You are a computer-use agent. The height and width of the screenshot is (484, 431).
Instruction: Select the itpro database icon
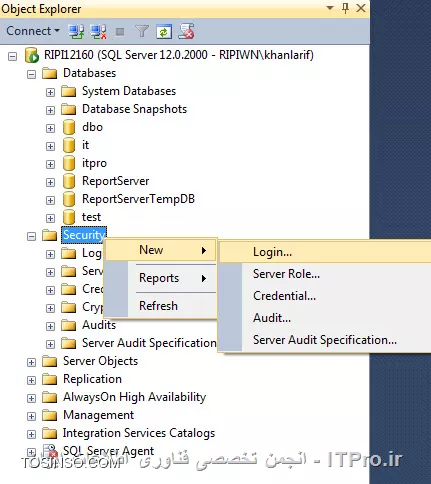69,163
